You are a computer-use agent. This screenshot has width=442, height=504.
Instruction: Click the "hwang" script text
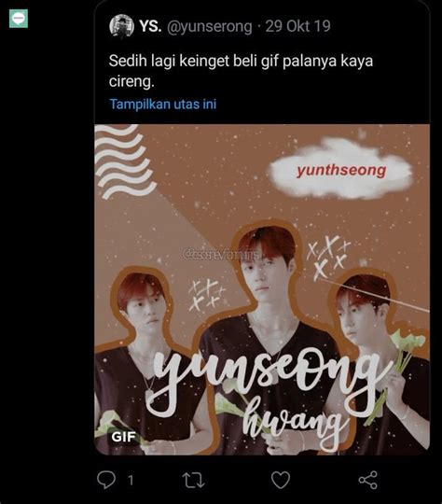click(x=294, y=421)
